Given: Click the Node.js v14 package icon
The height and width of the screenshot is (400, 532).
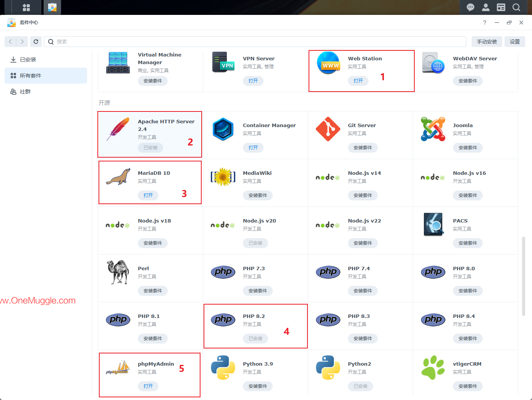Looking at the screenshot, I should 328,177.
